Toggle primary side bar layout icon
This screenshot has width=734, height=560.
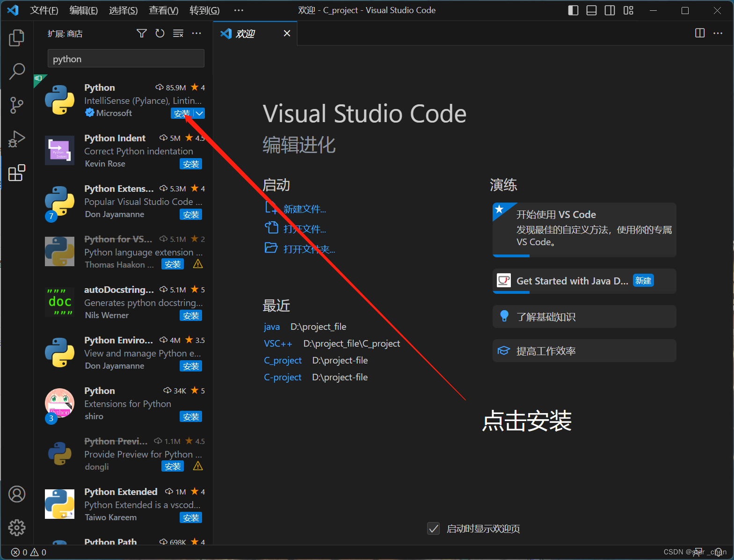coord(573,10)
